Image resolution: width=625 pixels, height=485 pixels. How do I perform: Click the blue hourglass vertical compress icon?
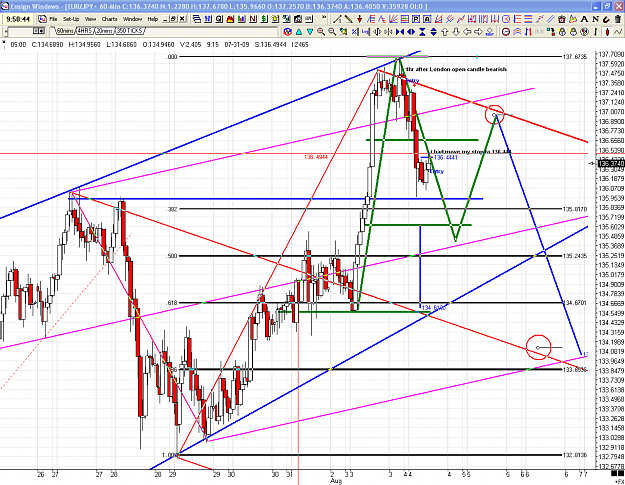click(x=422, y=31)
